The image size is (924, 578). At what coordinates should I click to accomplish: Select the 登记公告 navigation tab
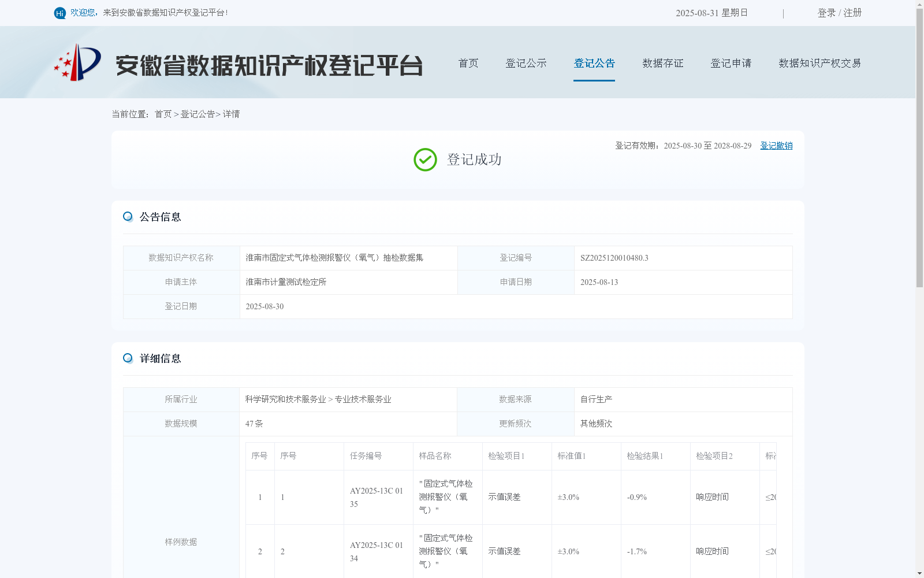click(x=594, y=63)
